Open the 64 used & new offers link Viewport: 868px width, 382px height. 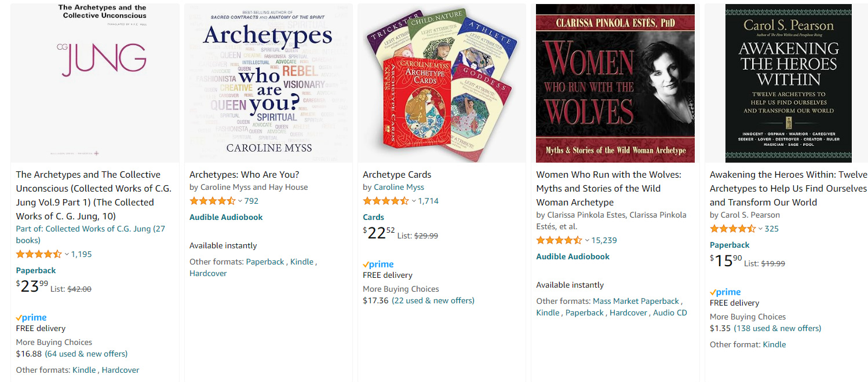click(86, 354)
